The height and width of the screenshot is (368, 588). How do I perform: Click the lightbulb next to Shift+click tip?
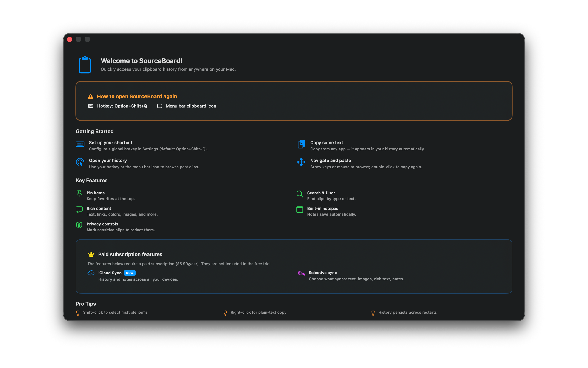pyautogui.click(x=78, y=313)
